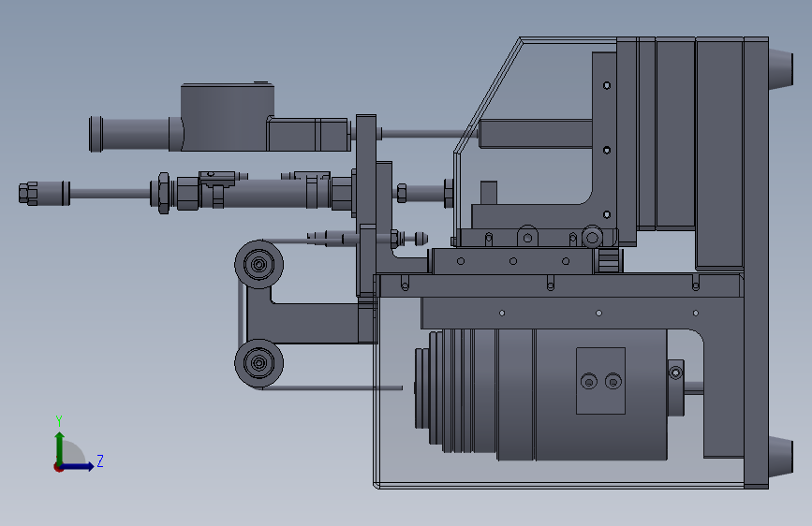Click the Y label on the triad

point(59,421)
